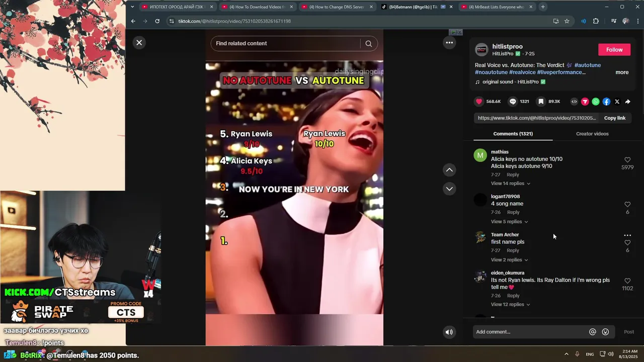
Task: Click the browser address bar URL
Action: pos(234,21)
